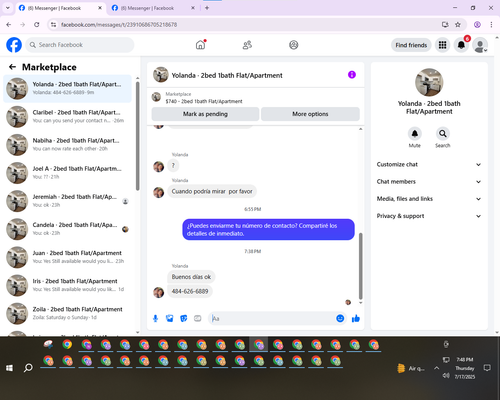Open Windows taskbar search

click(x=28, y=368)
